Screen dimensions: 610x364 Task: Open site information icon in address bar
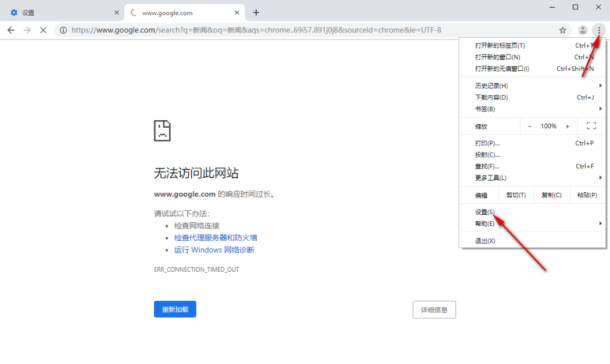(x=63, y=30)
